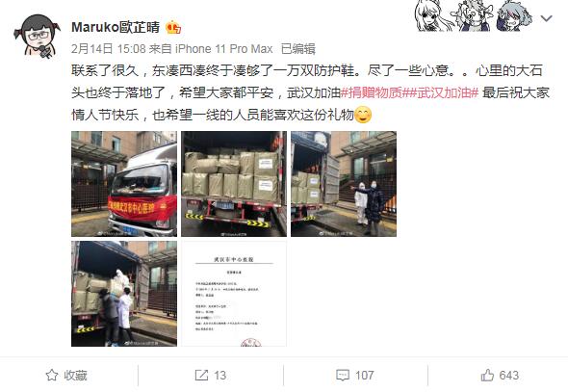Click the crown VIP badge icon
The height and width of the screenshot is (392, 568).
(x=173, y=28)
